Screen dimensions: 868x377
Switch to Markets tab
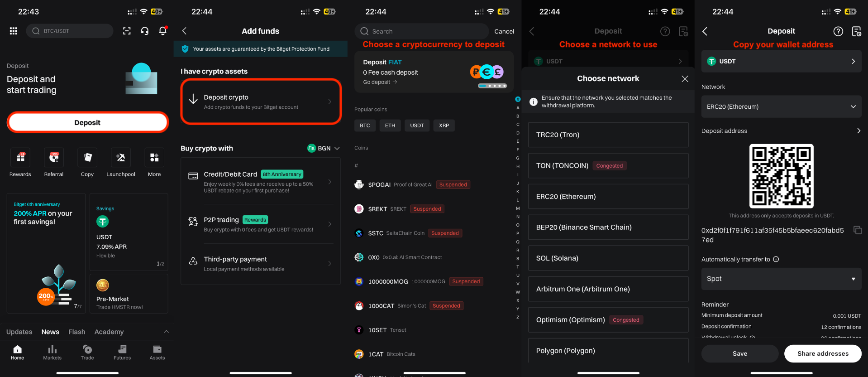(x=52, y=353)
